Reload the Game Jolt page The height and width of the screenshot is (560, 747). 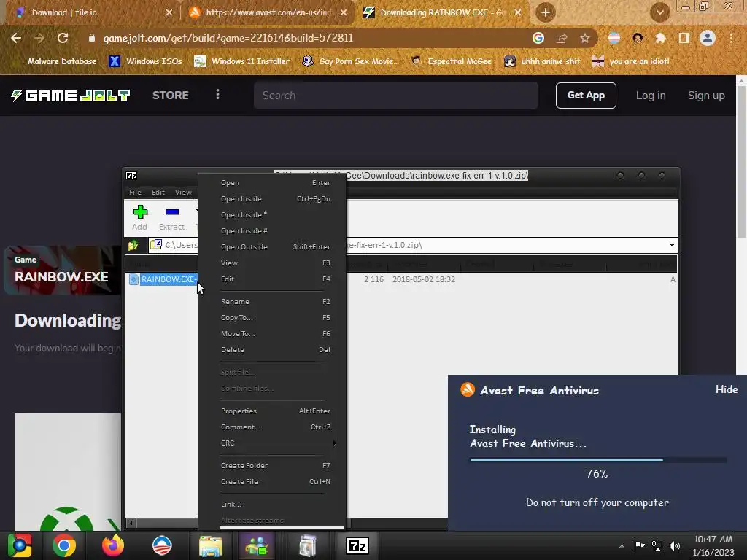click(63, 38)
